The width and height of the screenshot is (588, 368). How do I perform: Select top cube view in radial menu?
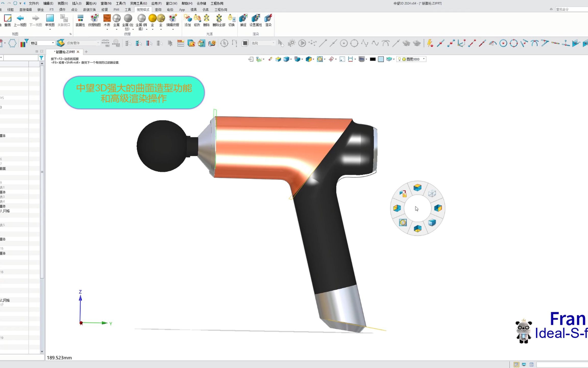coord(418,188)
